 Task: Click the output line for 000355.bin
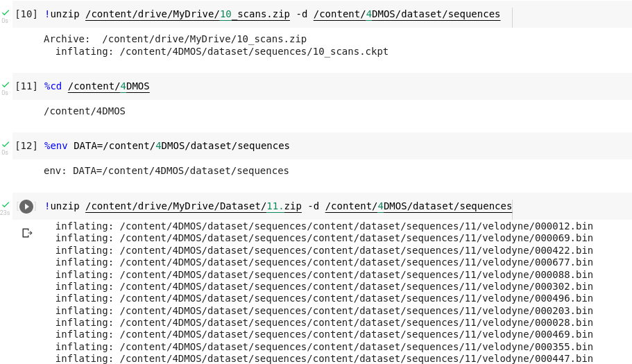click(324, 347)
